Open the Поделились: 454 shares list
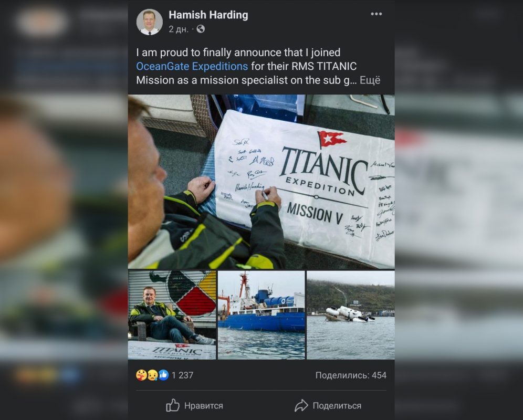This screenshot has height=420, width=523. tap(351, 375)
